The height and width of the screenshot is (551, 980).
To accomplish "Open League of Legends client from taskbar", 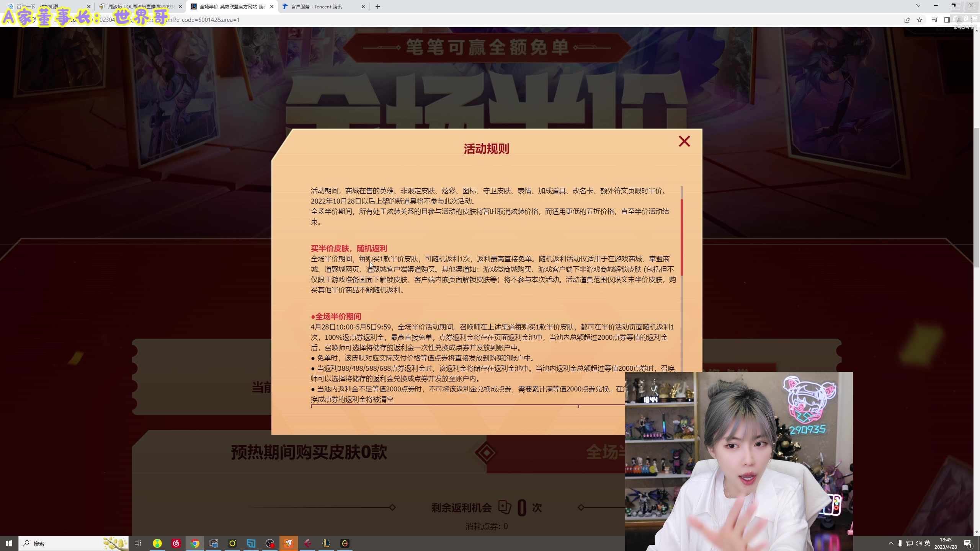I will coord(326,543).
